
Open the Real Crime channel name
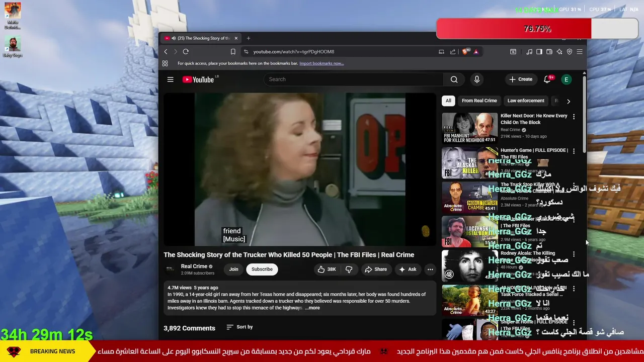click(194, 266)
